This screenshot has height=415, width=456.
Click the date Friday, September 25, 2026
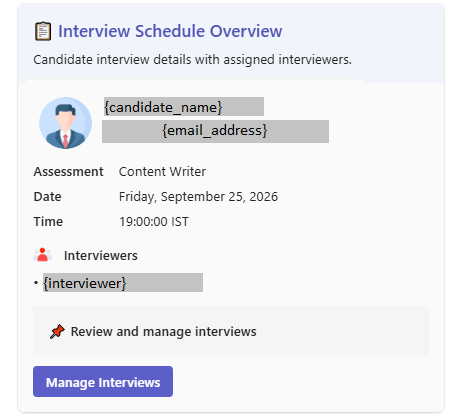[198, 197]
